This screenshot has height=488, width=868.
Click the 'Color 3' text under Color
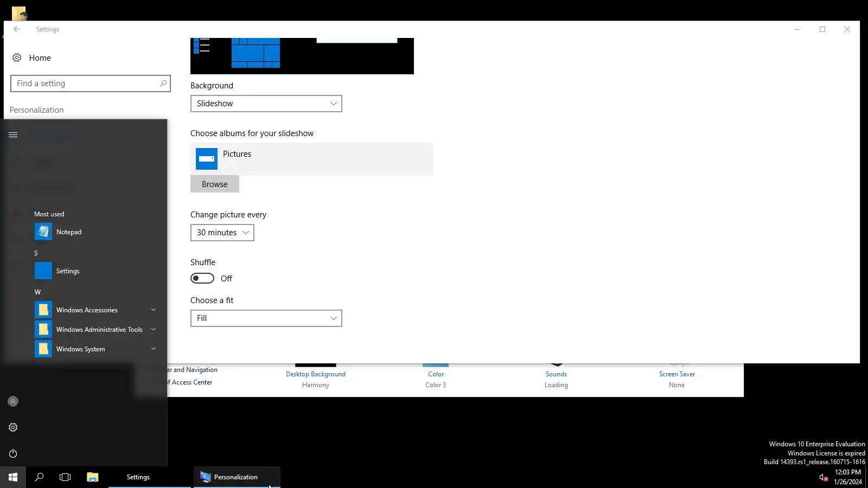436,385
